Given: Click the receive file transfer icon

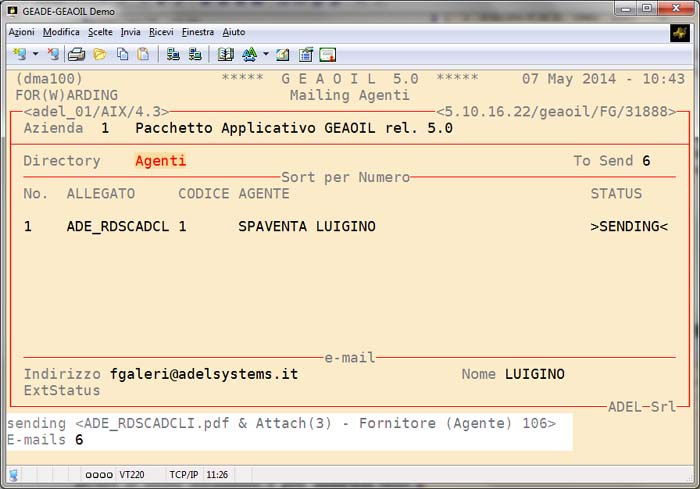Looking at the screenshot, I should click(195, 54).
